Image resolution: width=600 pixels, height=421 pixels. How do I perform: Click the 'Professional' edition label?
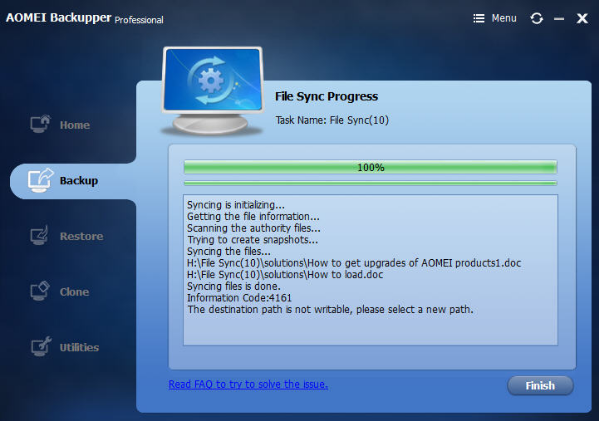click(139, 20)
